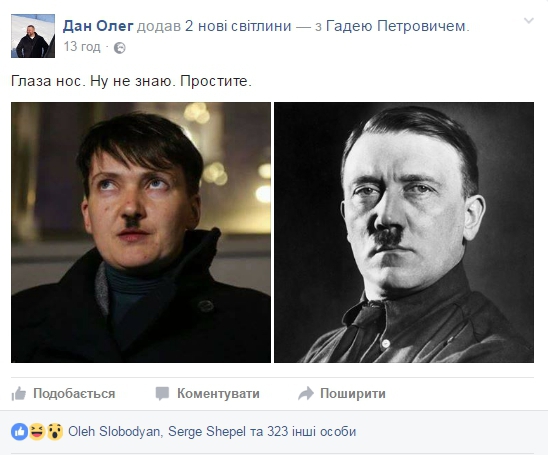Click the speech bubble comment icon
Image resolution: width=548 pixels, height=455 pixels.
coord(162,393)
